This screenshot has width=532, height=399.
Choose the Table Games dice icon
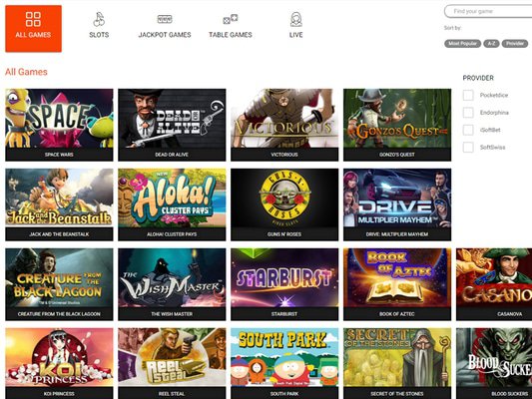tap(230, 19)
